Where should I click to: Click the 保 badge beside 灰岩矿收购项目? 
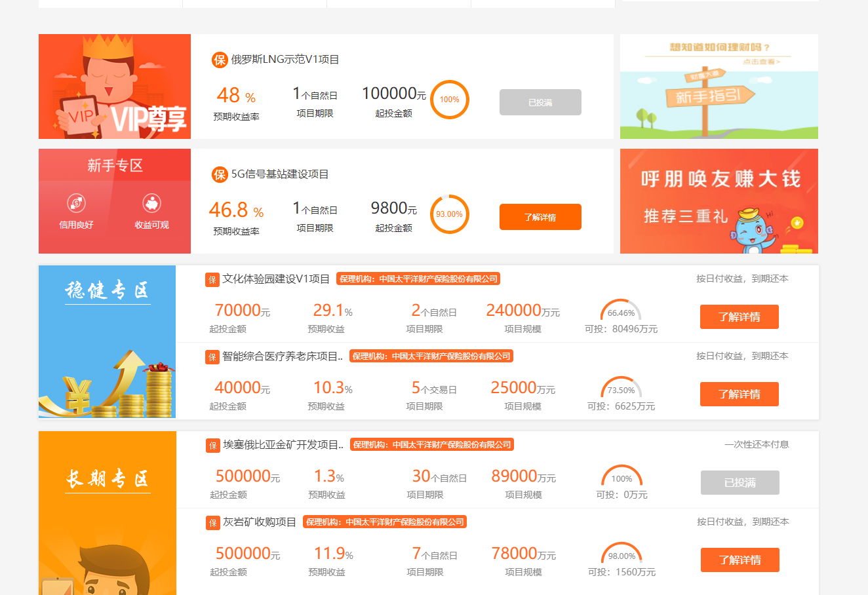click(213, 523)
